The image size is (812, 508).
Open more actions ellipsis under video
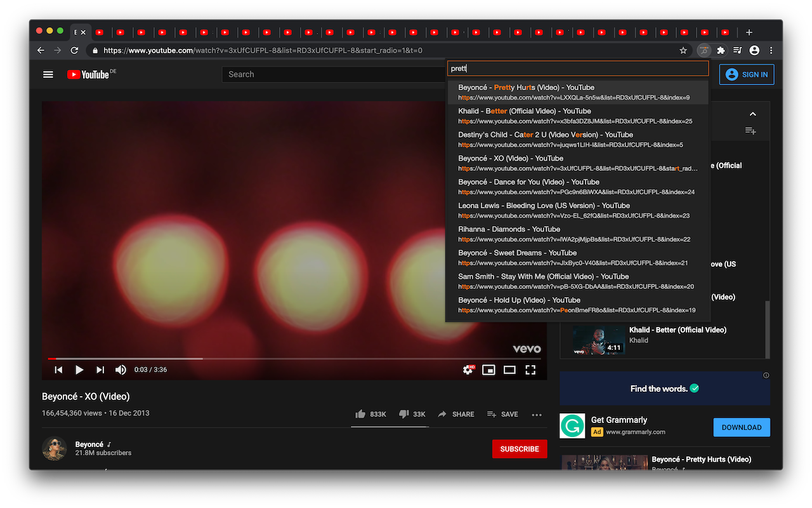tap(537, 415)
